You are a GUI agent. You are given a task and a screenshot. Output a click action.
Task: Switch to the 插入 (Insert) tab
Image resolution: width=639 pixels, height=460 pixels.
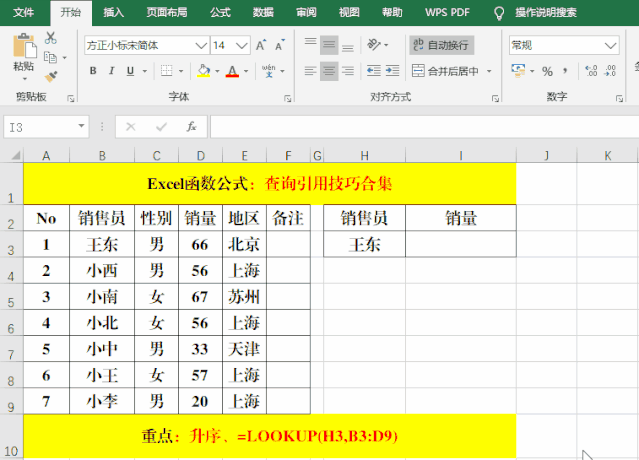coord(114,12)
